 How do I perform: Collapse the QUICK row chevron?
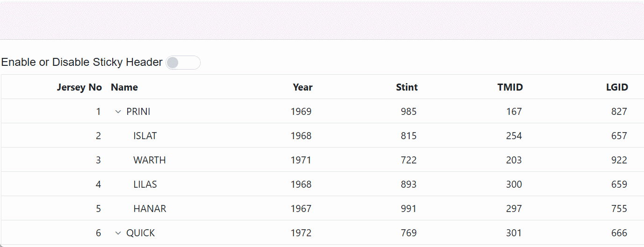click(x=118, y=233)
